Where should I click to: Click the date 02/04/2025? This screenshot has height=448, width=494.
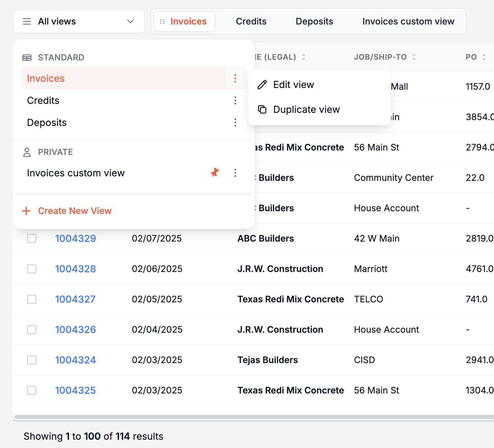(157, 330)
